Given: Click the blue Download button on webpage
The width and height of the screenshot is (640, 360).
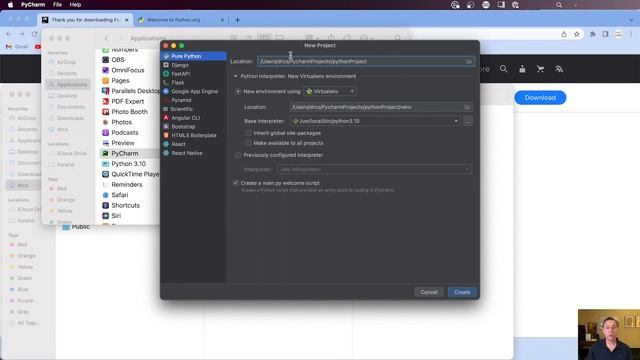Looking at the screenshot, I should point(540,98).
